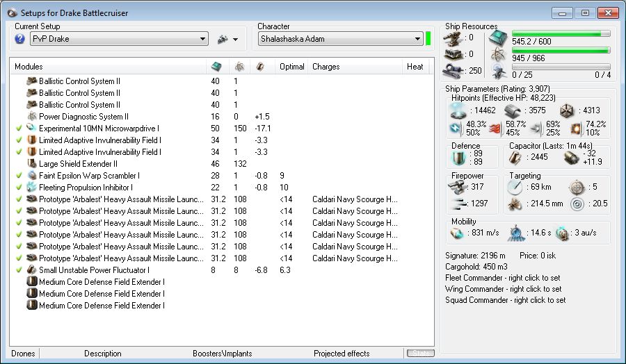Click the velocity icon showing 831 m/s
Screen dimensions: 626x364
coord(456,234)
